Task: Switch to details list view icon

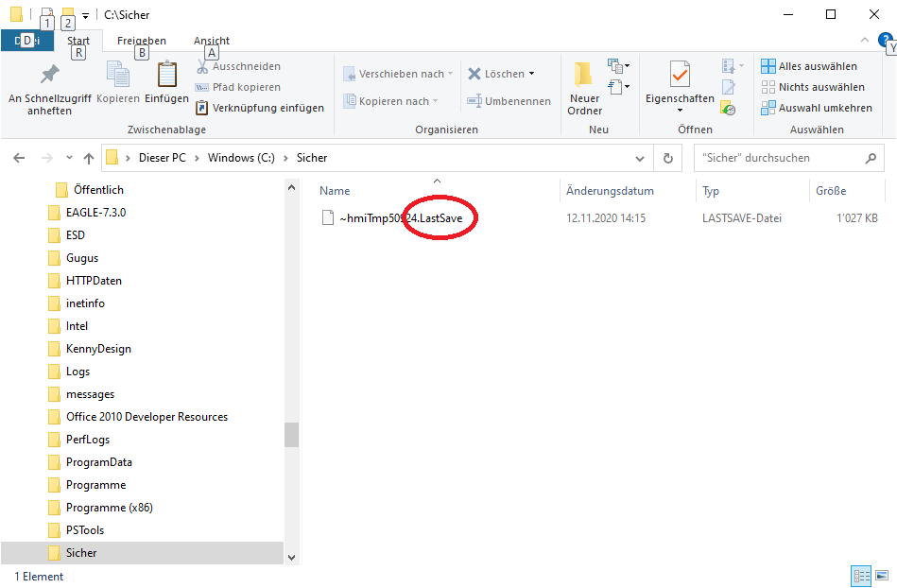Action: [861, 576]
